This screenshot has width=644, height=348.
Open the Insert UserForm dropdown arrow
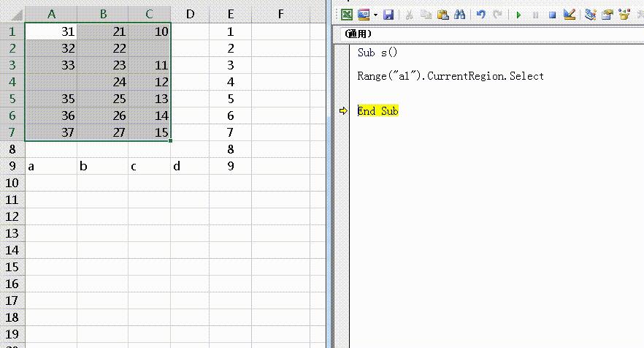click(x=375, y=15)
